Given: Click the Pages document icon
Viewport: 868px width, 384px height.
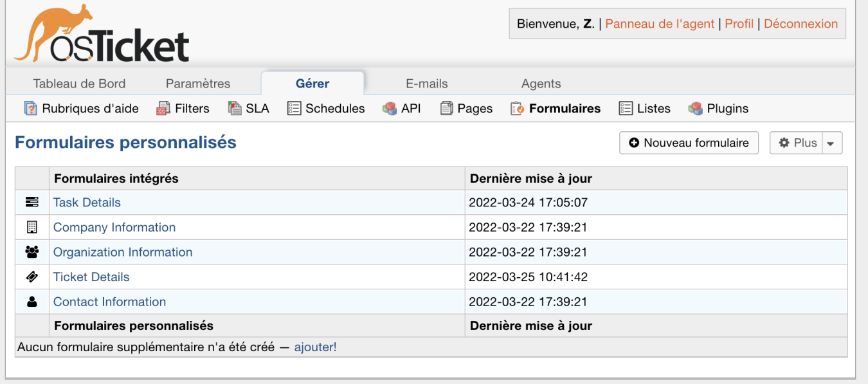Looking at the screenshot, I should [x=446, y=109].
